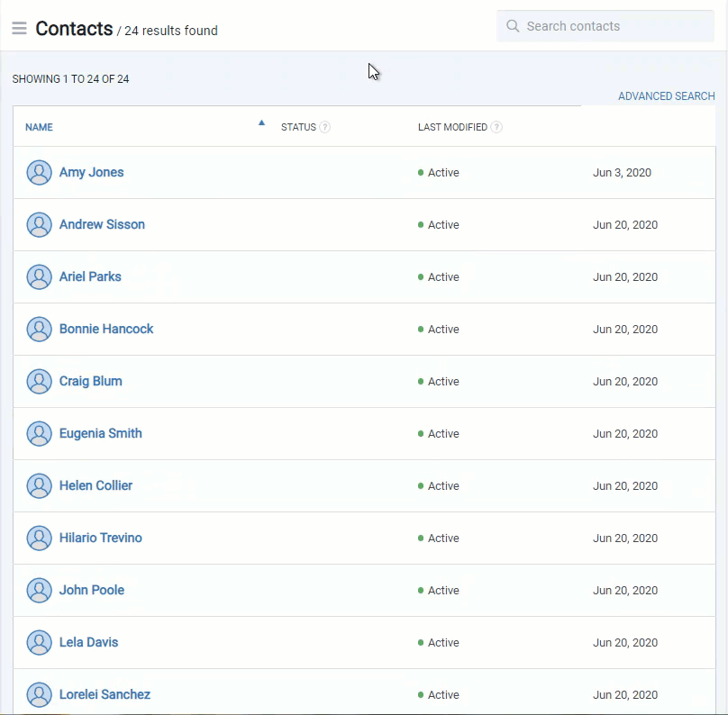728x715 pixels.
Task: Open the Andrew Sisson contact
Action: 102,224
